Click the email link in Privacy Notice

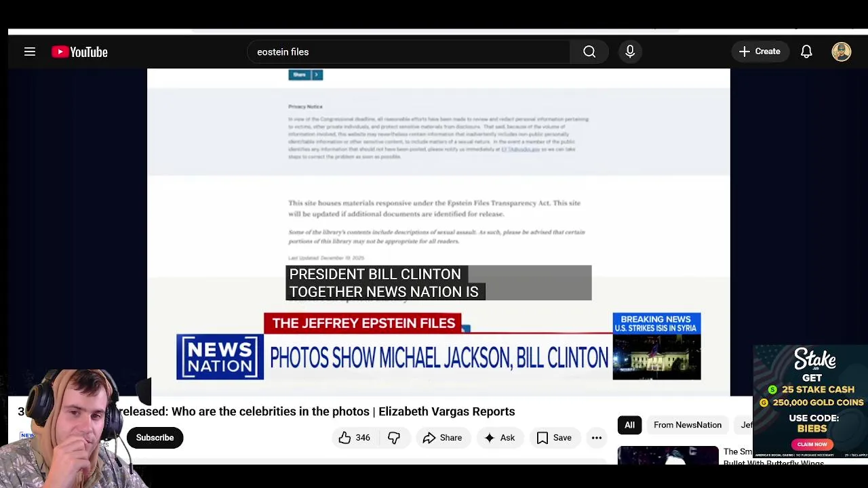[520, 149]
